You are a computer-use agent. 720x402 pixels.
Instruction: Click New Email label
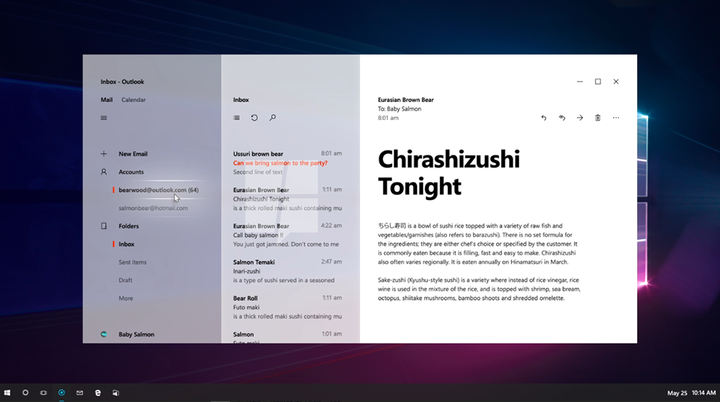coord(133,154)
